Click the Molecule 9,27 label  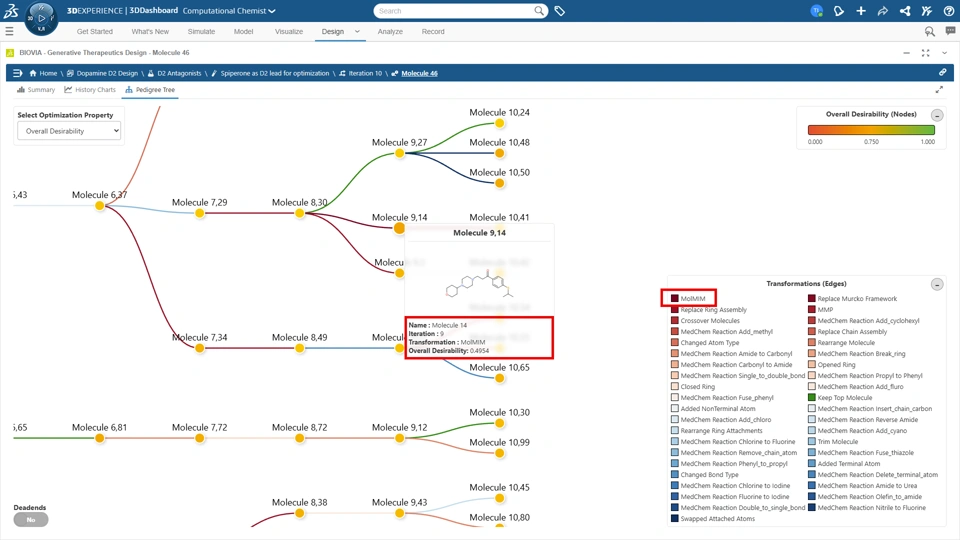tap(399, 142)
